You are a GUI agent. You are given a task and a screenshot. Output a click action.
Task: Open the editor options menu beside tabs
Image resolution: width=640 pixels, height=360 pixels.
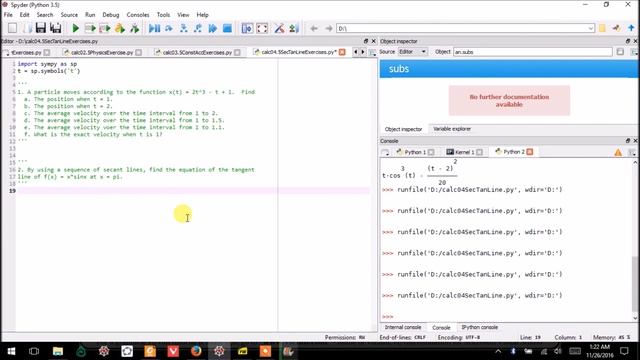pyautogui.click(x=372, y=52)
